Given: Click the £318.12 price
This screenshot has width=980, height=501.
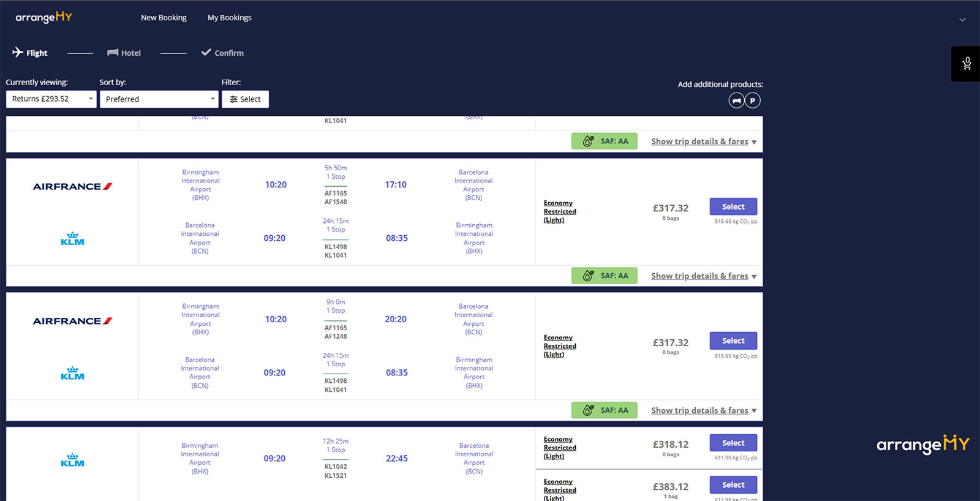Looking at the screenshot, I should [x=671, y=445].
